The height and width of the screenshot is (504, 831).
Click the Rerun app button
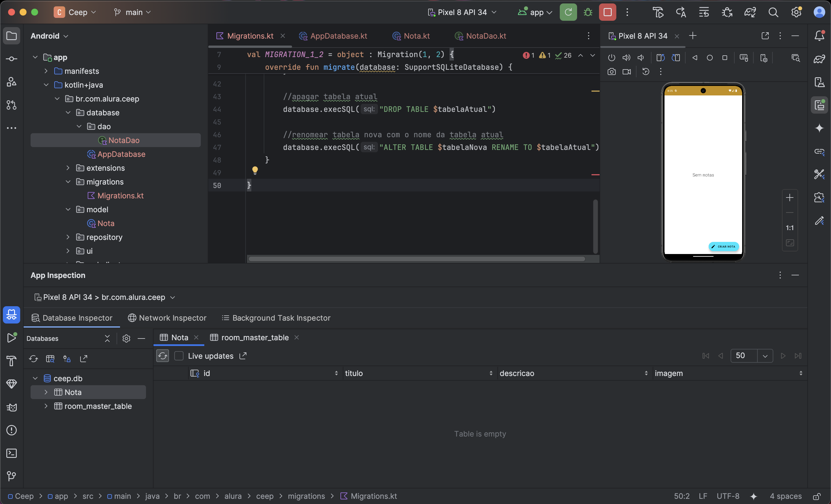(568, 12)
